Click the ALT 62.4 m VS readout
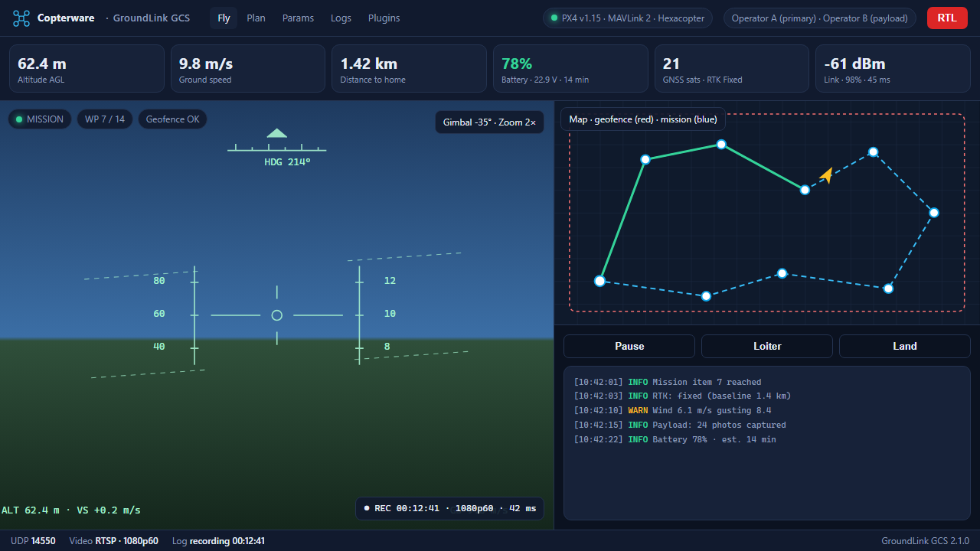Viewport: 980px width, 551px height. pyautogui.click(x=71, y=510)
